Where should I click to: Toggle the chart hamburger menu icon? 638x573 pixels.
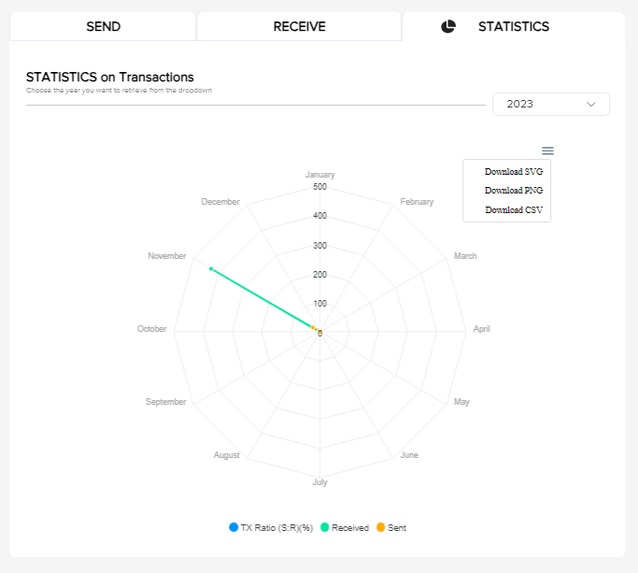pyautogui.click(x=548, y=151)
